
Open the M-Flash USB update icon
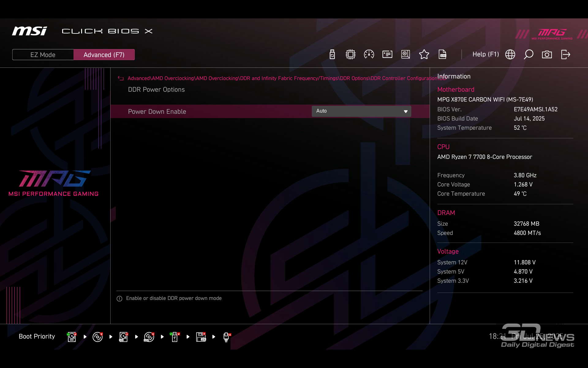[x=332, y=55]
